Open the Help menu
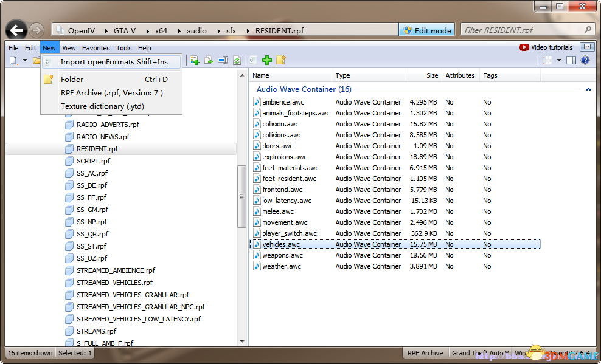The width and height of the screenshot is (601, 364). point(145,48)
